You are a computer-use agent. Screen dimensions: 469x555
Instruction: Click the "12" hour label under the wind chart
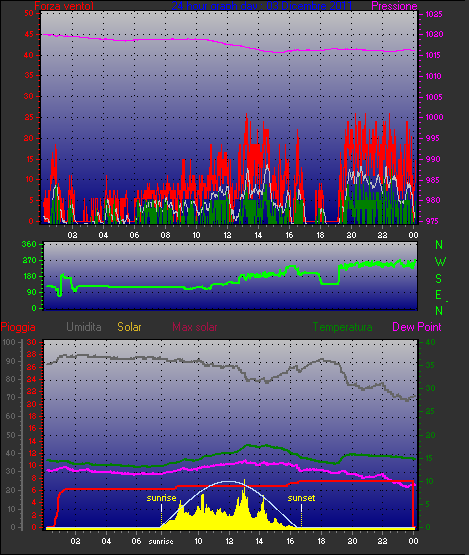[x=227, y=235]
